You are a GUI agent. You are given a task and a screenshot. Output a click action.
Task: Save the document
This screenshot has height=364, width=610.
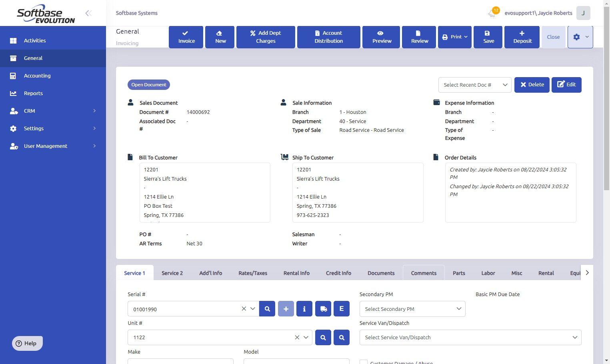point(488,37)
